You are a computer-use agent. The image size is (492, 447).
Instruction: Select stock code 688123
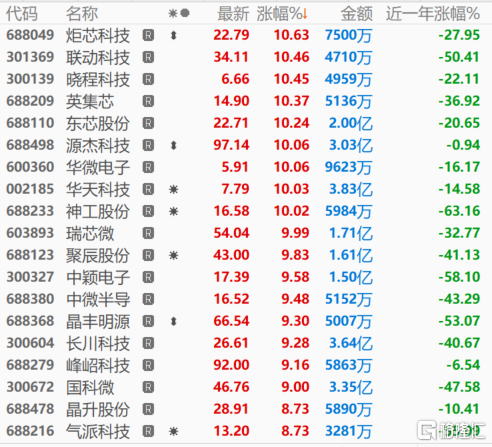(30, 255)
